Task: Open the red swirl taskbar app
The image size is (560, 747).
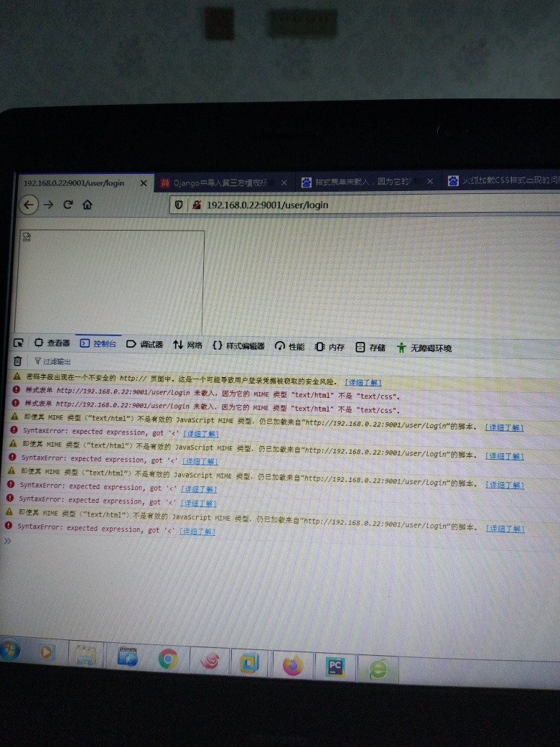Action: pos(210,662)
